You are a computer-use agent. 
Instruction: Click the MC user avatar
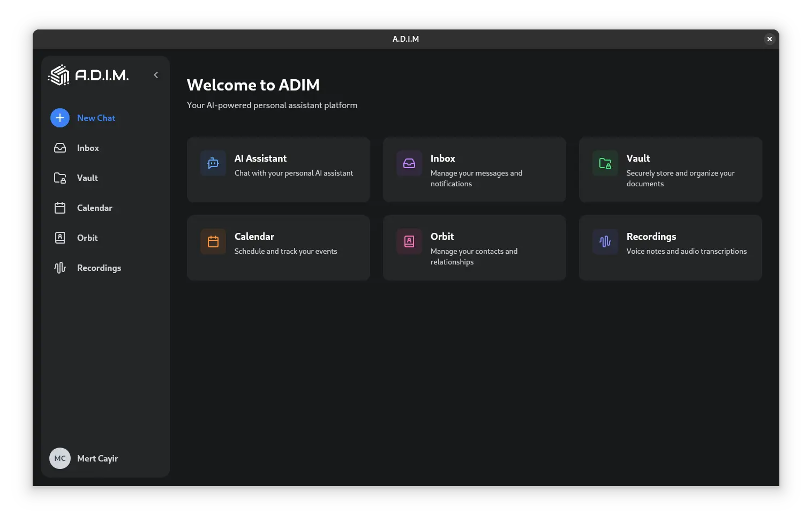[x=60, y=458]
